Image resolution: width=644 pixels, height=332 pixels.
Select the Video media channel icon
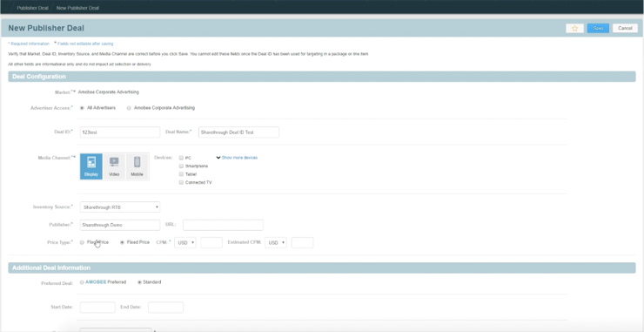coord(114,166)
